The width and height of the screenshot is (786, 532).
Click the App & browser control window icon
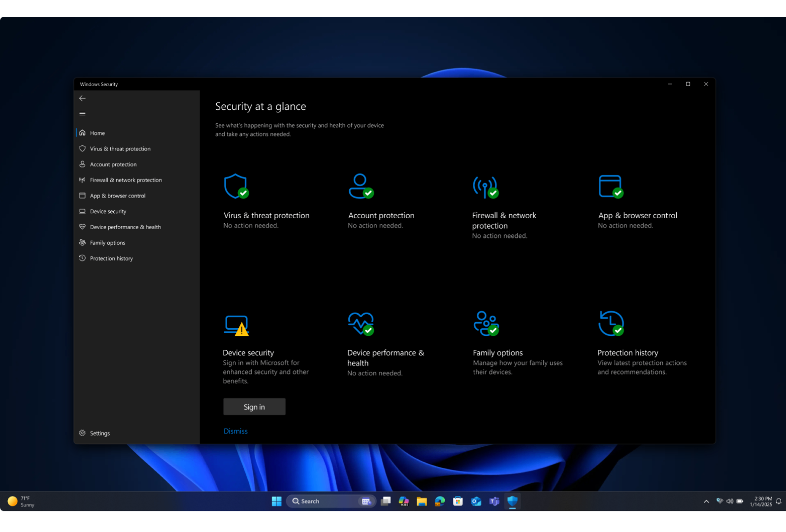[611, 186]
